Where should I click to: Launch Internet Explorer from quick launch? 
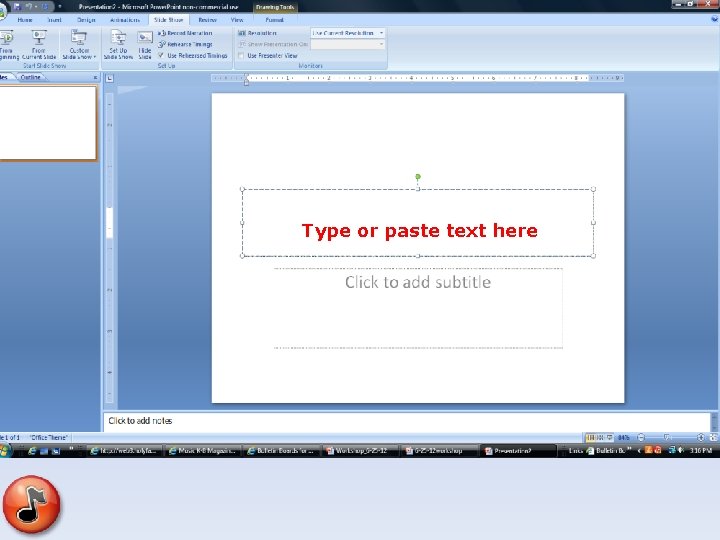pos(32,451)
